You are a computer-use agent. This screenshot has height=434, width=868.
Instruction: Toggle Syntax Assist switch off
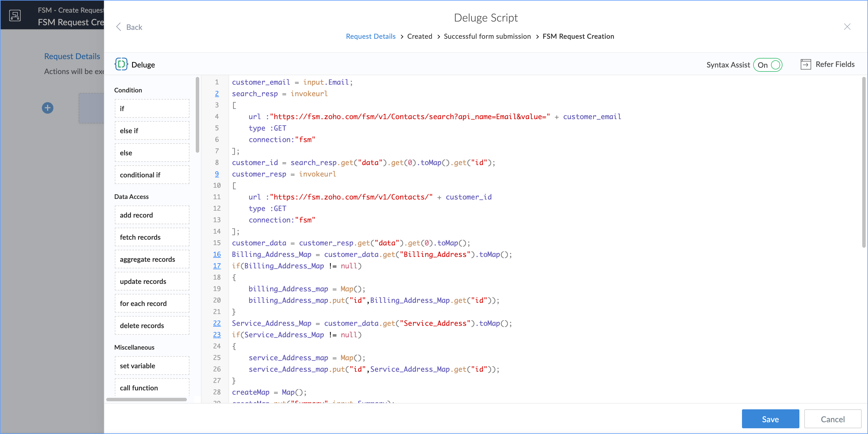768,65
